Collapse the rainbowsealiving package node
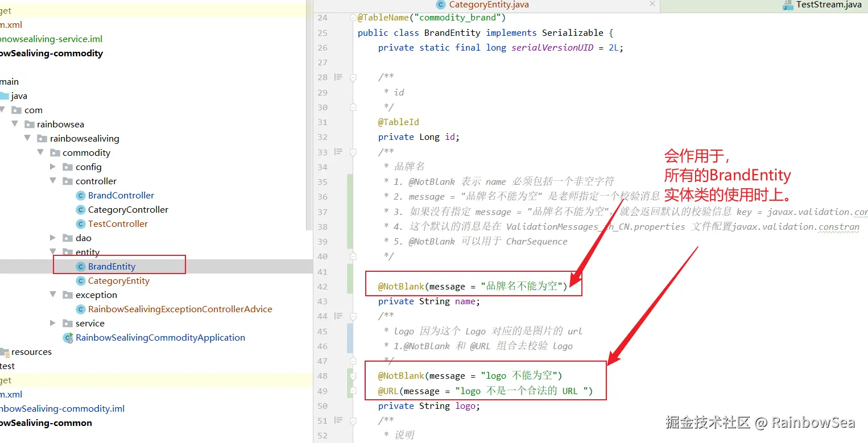The height and width of the screenshot is (443, 868). [27, 138]
